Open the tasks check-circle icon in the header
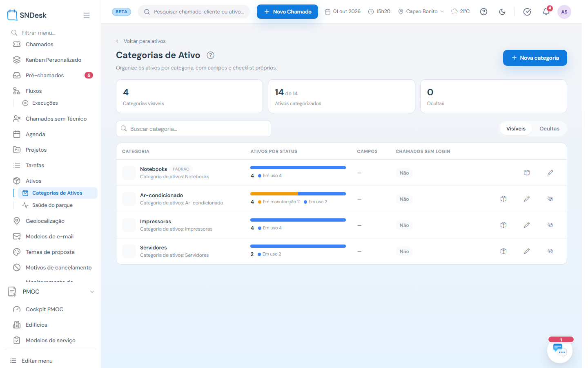Viewport: 588px width, 368px height. [527, 12]
